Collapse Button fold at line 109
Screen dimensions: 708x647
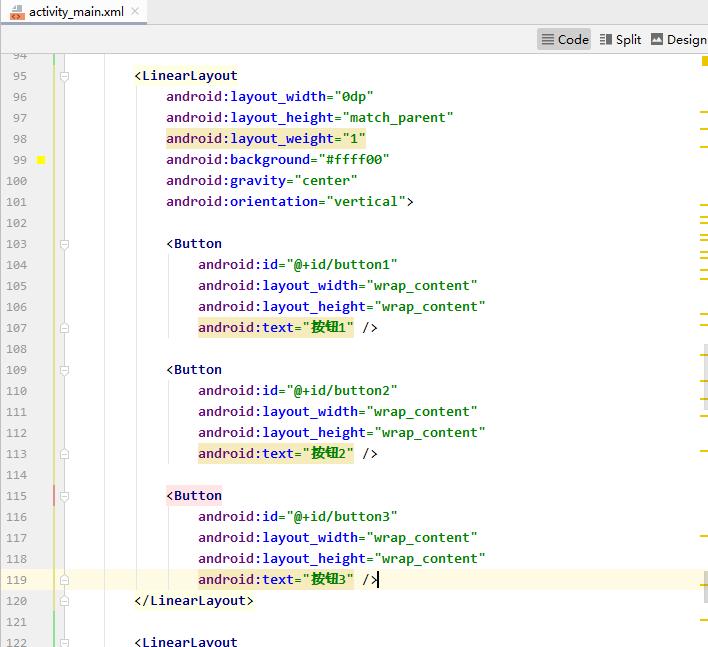(x=65, y=370)
